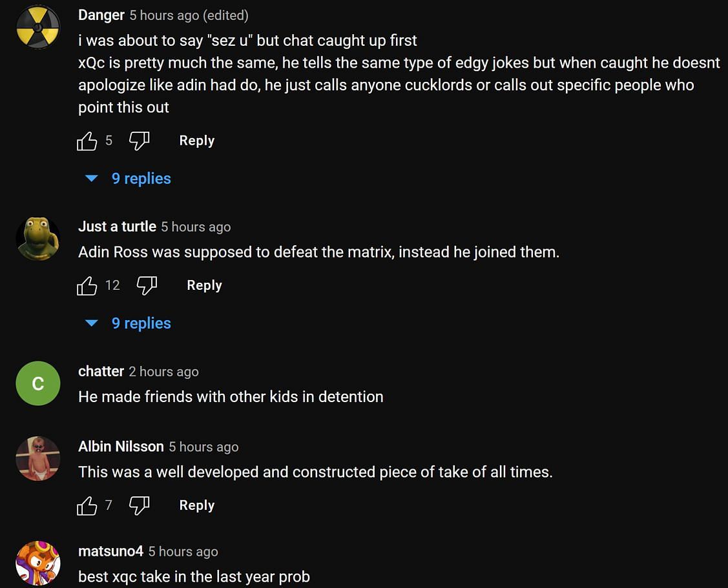728x588 pixels.
Task: Open Albin Nilsson's profile picture
Action: tap(38, 459)
